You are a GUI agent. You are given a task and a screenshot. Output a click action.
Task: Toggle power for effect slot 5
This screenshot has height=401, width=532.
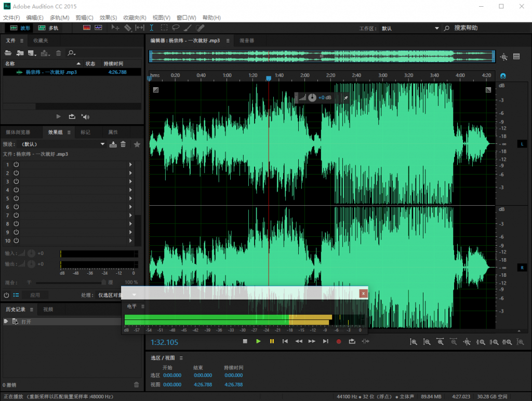(x=16, y=198)
